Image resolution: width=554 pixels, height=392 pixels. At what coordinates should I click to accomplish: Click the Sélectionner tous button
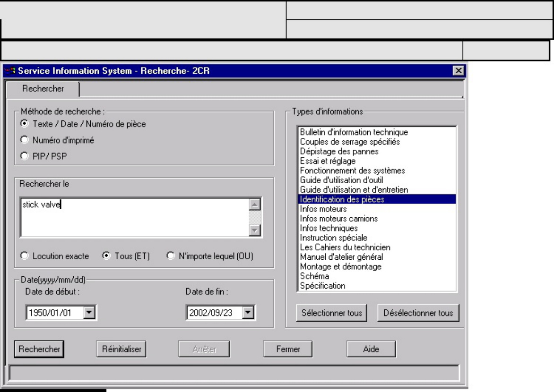tap(331, 313)
